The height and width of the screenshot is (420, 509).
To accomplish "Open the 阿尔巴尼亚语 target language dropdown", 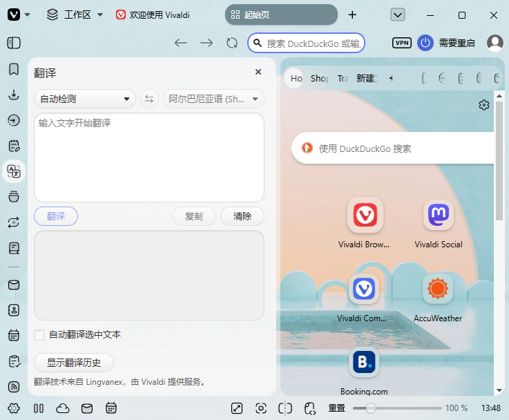I will coord(213,99).
